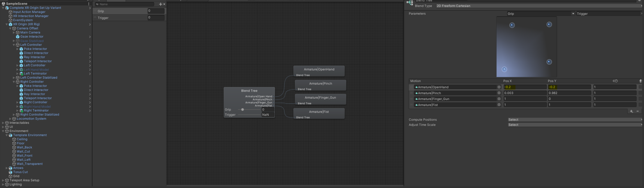The image size is (644, 188).
Task: Open the Complete XR Origin prefab chevron
Action: point(90,8)
